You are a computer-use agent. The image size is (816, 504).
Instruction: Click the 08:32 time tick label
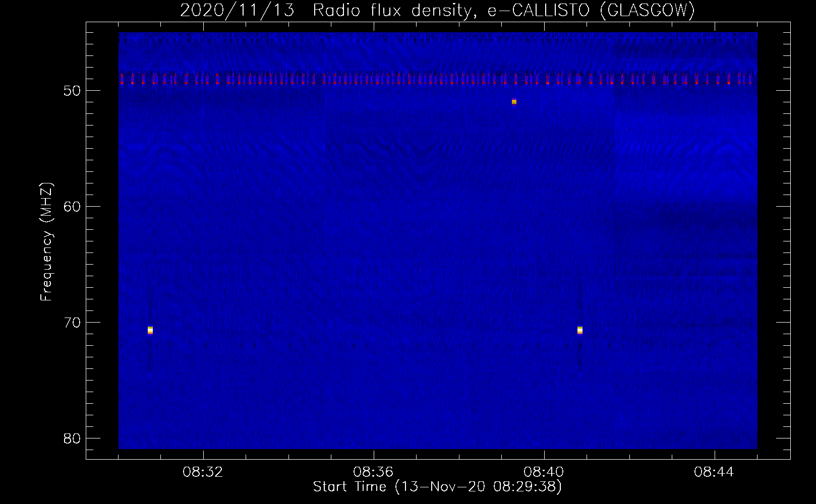[x=203, y=472]
